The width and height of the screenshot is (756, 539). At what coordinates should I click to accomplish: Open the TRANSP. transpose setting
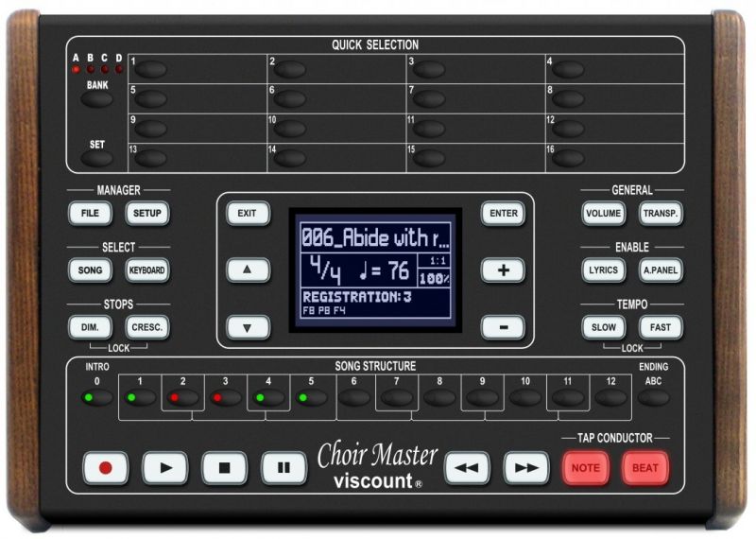coord(661,213)
